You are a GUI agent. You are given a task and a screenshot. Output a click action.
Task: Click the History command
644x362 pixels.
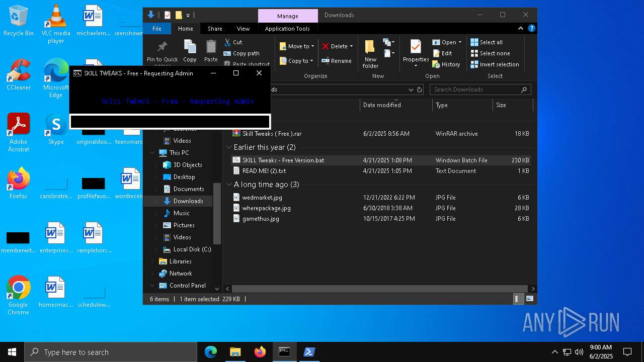(x=446, y=64)
